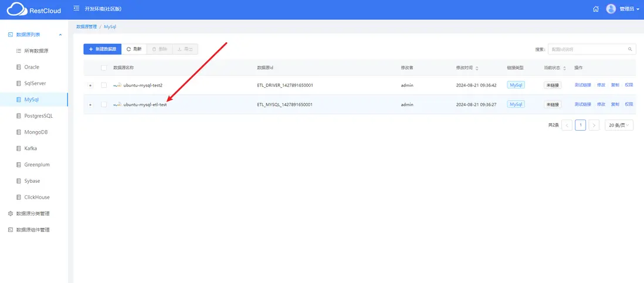Click the MySql breadcrumb
Image resolution: width=644 pixels, height=283 pixels.
click(x=110, y=27)
